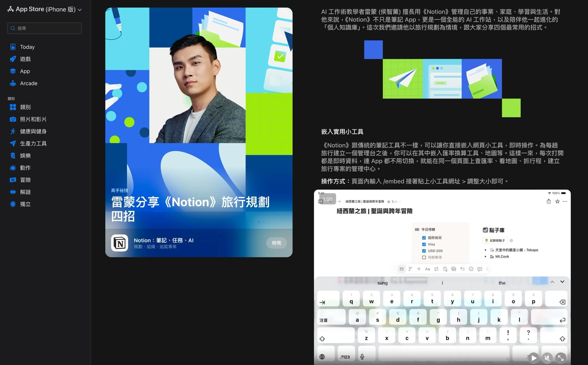The height and width of the screenshot is (365, 588).
Task: Toggle the USD 200 checkbox
Action: tap(424, 251)
